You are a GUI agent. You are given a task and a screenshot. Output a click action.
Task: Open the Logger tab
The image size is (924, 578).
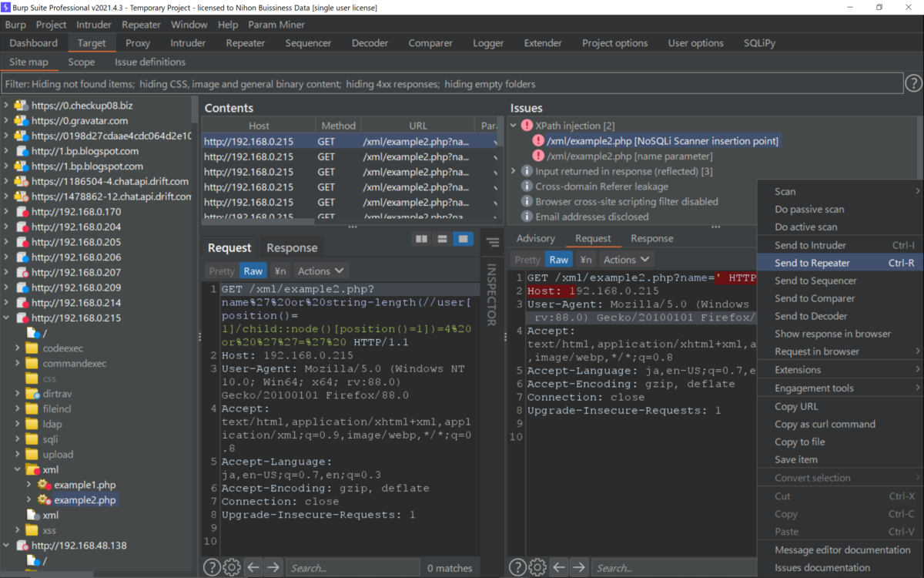[488, 43]
